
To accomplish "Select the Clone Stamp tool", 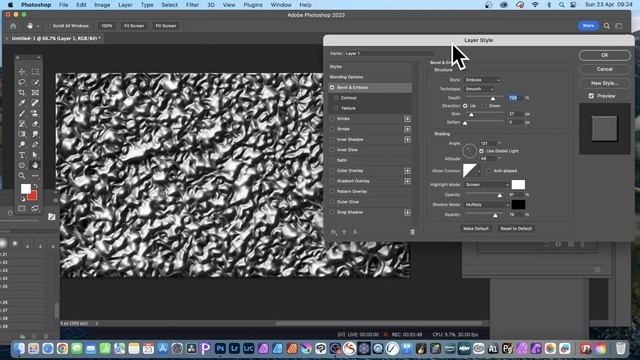I will point(35,113).
